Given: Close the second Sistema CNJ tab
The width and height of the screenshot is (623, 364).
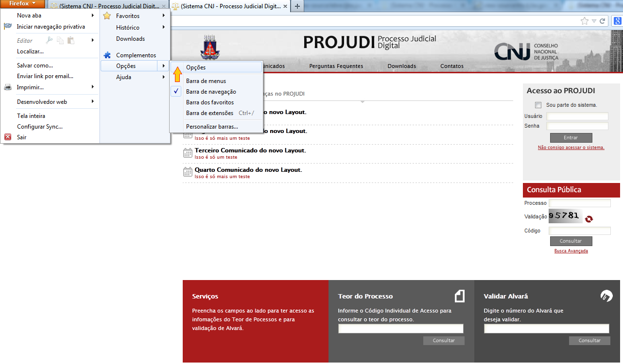Looking at the screenshot, I should coord(284,7).
